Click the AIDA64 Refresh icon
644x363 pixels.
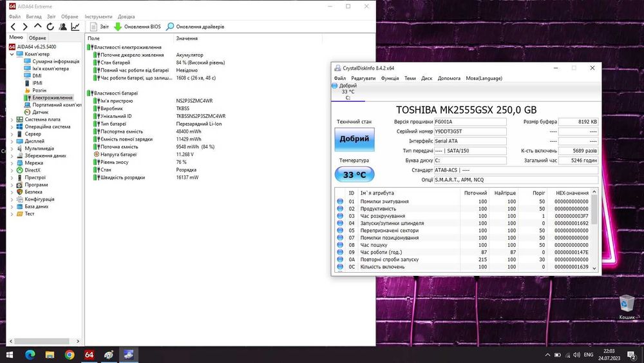pos(50,26)
